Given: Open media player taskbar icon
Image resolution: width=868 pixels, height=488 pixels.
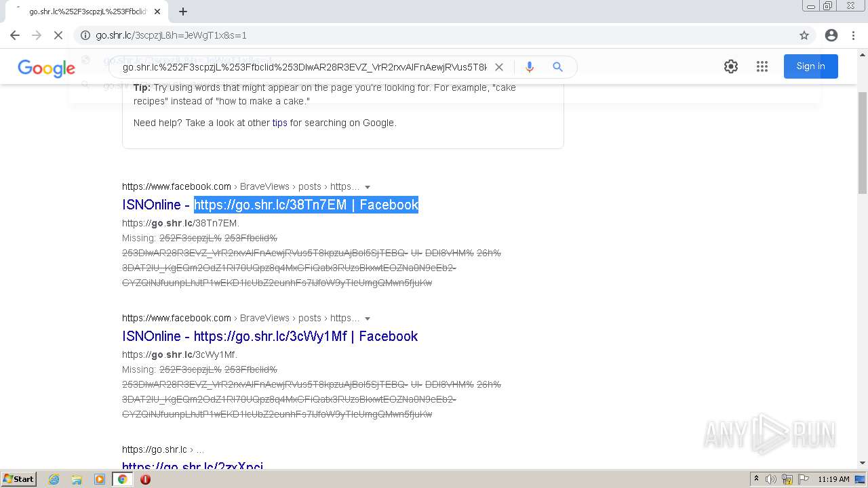Looking at the screenshot, I should pos(100,479).
